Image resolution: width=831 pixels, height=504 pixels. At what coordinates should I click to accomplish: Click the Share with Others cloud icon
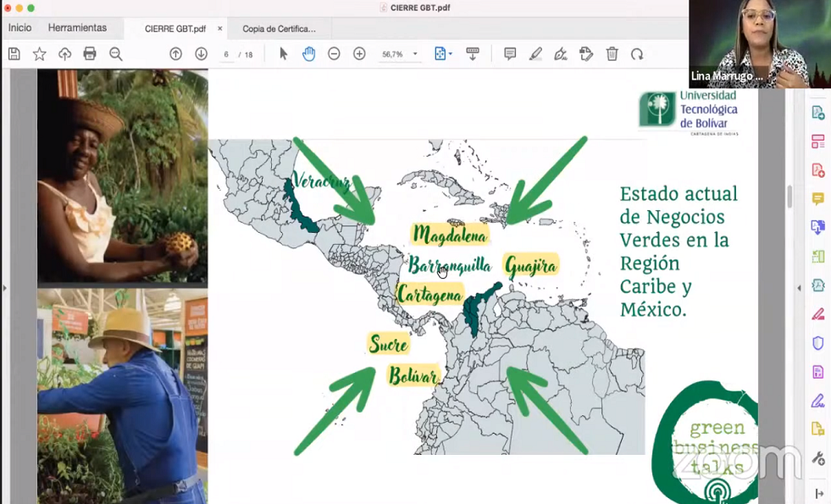pos(65,54)
